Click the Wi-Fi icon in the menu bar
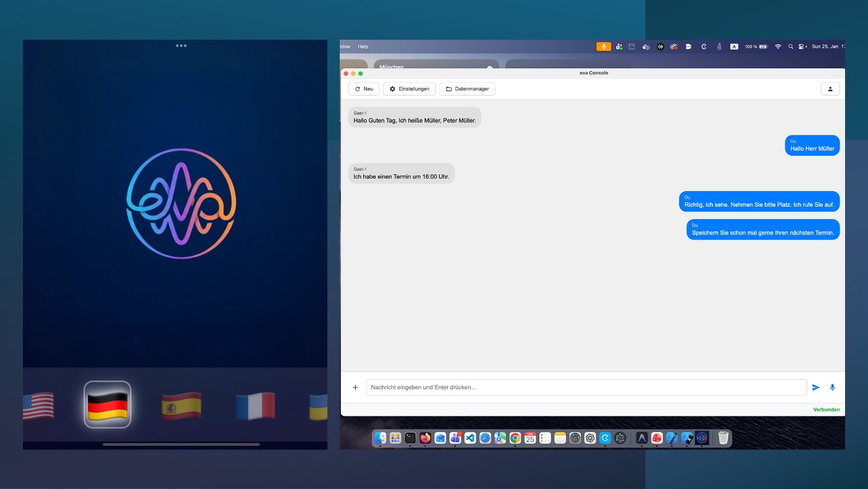Image resolution: width=868 pixels, height=489 pixels. click(x=777, y=46)
